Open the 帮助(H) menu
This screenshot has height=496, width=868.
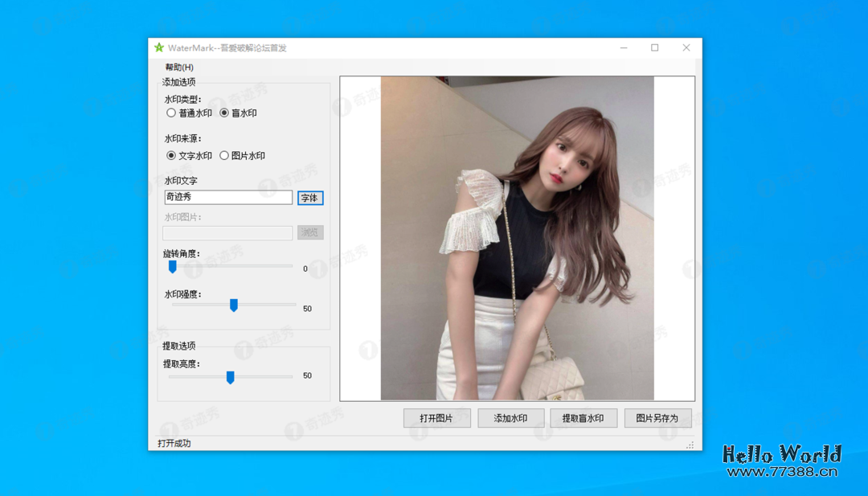point(179,68)
